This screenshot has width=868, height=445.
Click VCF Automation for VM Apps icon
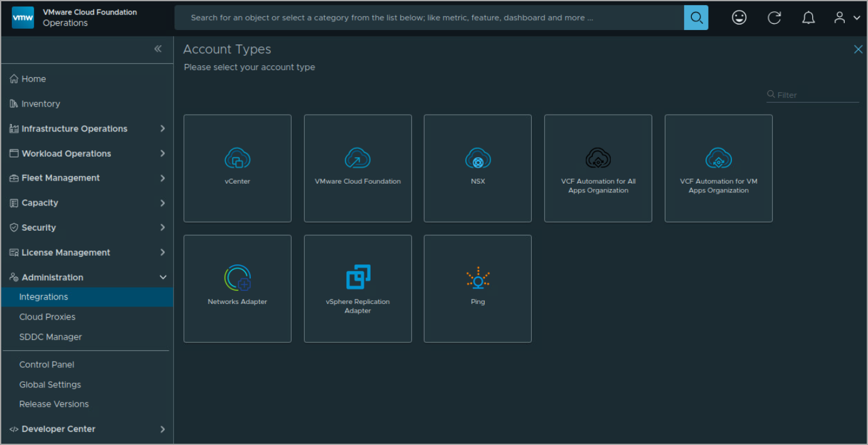tap(719, 159)
